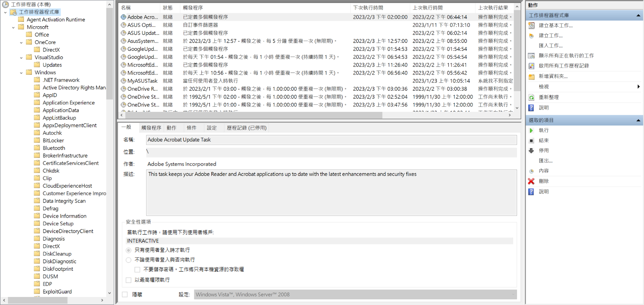The height and width of the screenshot is (305, 644).
Task: Select the MicrosoftEd... 已定義多個觸發程序 row
Action: (316, 65)
